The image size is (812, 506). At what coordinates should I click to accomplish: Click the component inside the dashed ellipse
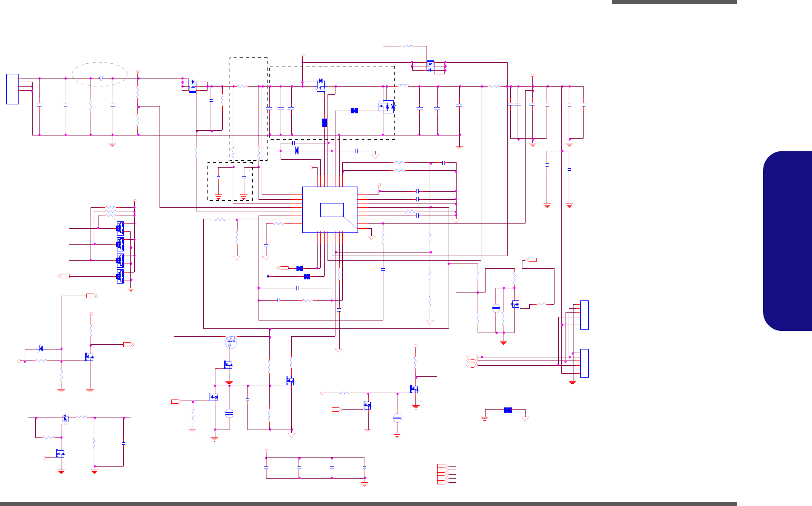coord(101,79)
